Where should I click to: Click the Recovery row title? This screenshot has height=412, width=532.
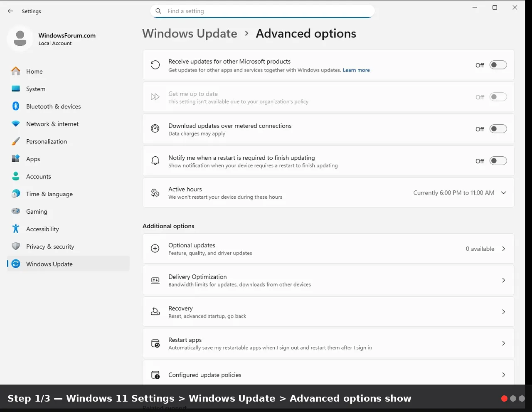[x=180, y=308]
